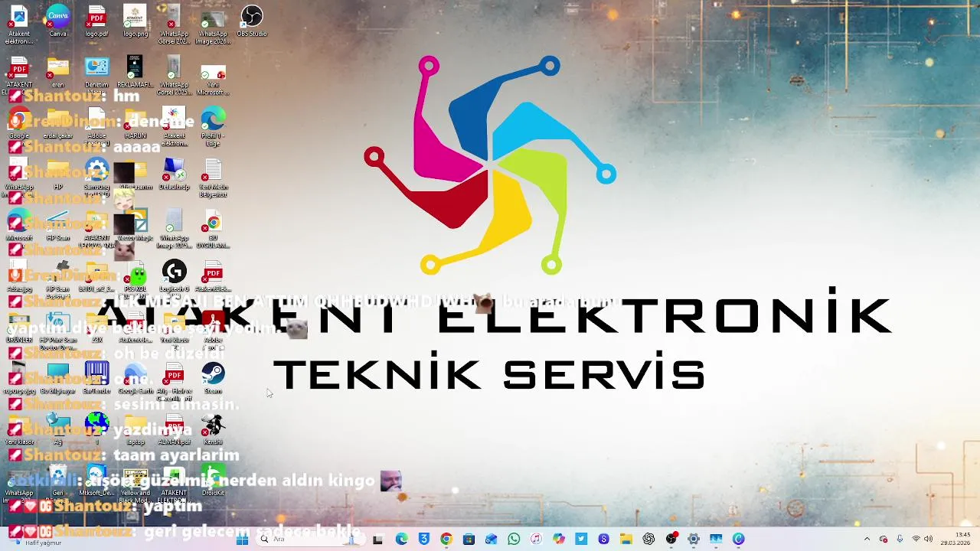Select the laptop folder on desktop

[136, 429]
